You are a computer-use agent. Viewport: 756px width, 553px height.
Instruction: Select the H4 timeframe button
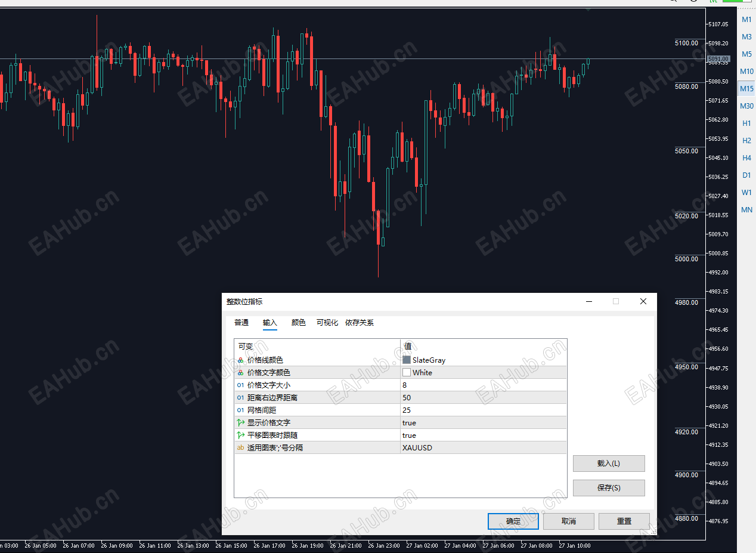point(746,158)
